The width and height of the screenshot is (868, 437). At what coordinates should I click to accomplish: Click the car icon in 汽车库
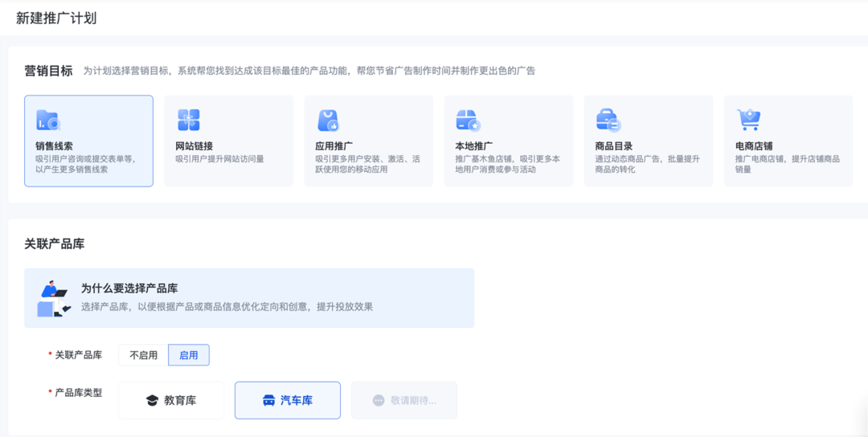tap(268, 401)
